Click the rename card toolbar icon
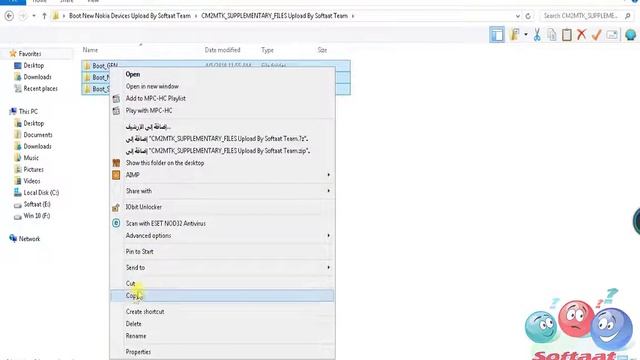 click(x=612, y=35)
